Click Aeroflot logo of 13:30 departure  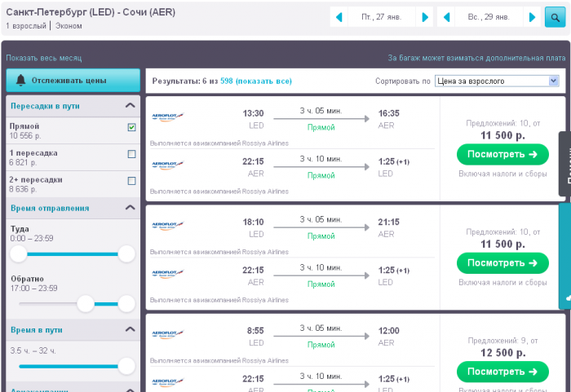tap(167, 117)
